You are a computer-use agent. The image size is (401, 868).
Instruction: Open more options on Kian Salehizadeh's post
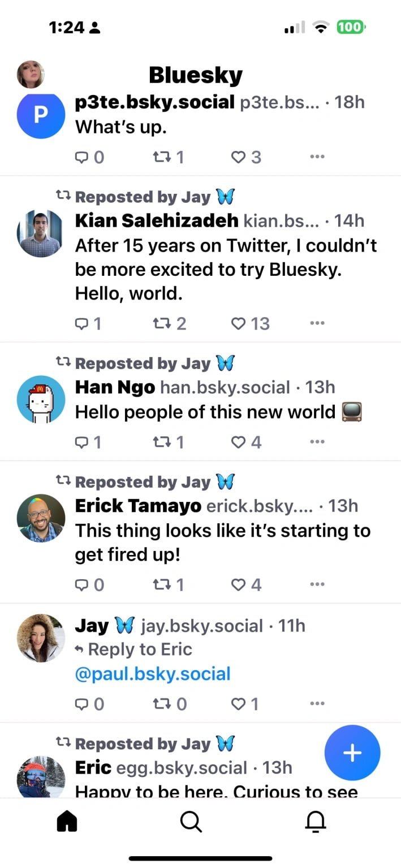[x=317, y=323]
